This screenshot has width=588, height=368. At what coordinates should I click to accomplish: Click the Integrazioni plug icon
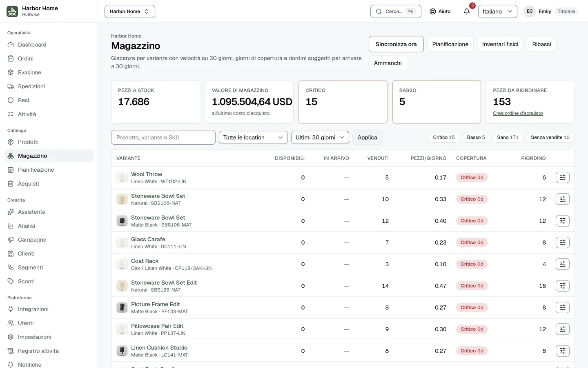[11, 309]
